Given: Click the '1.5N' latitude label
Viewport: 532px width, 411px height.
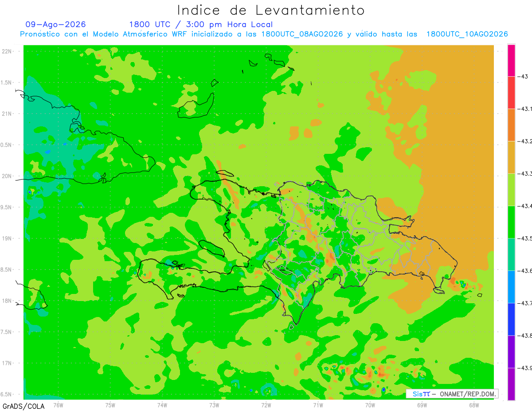Looking at the screenshot, I should [6, 83].
